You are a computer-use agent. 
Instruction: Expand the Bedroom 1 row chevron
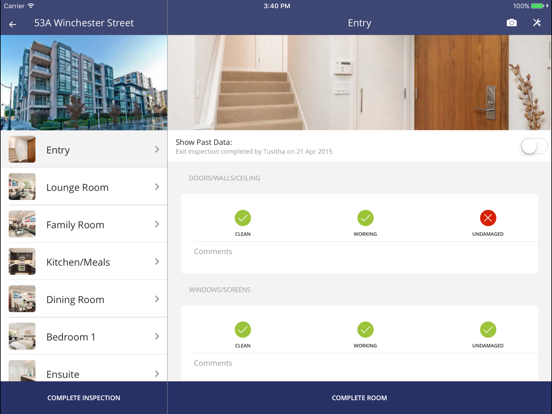pos(157,336)
